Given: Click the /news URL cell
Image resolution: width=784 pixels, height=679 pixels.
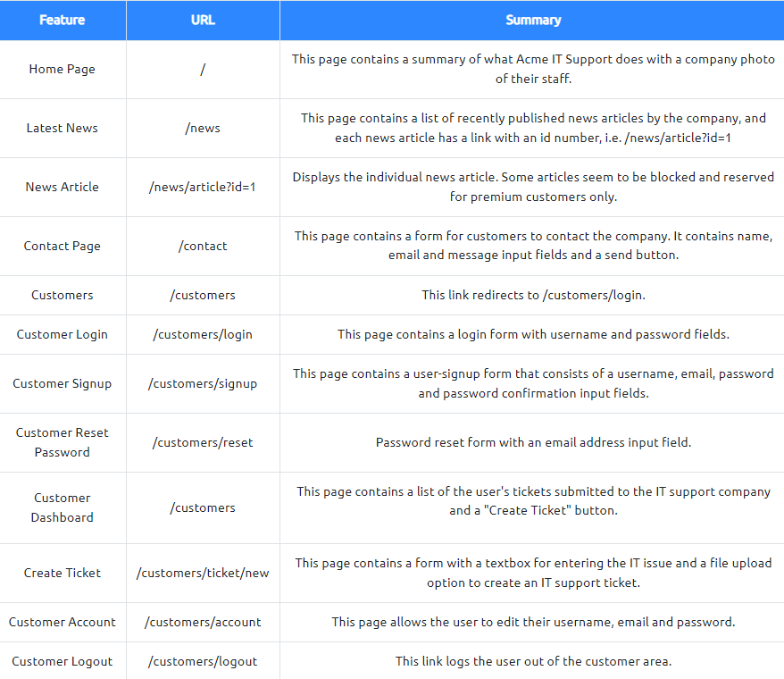Looking at the screenshot, I should pyautogui.click(x=203, y=128).
